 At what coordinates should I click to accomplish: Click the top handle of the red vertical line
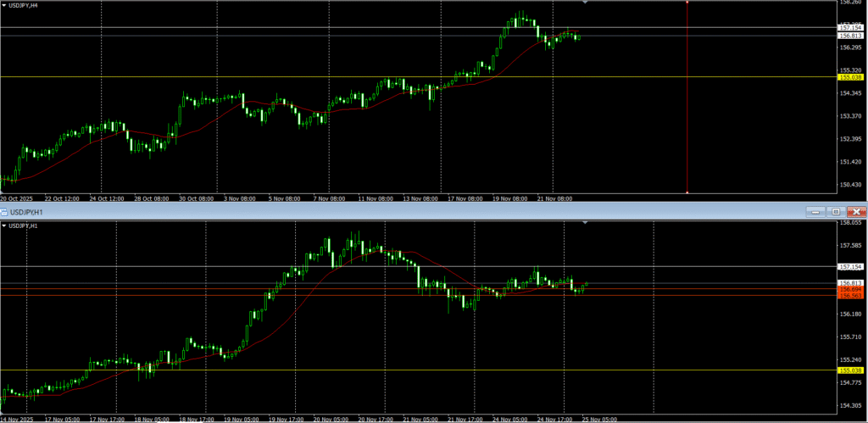point(687,3)
